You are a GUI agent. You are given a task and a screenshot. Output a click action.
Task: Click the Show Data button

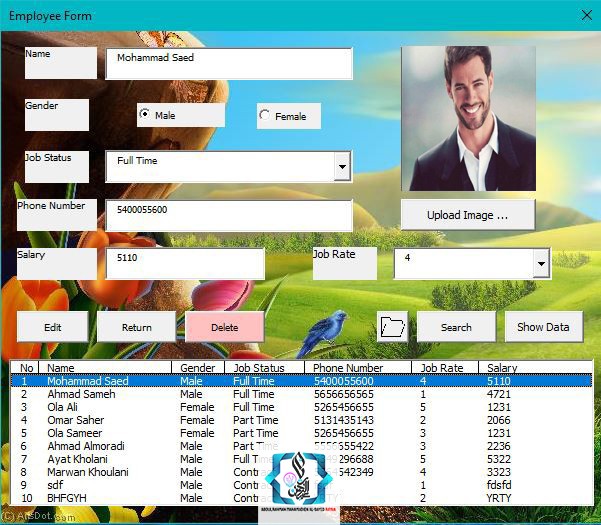tap(543, 327)
